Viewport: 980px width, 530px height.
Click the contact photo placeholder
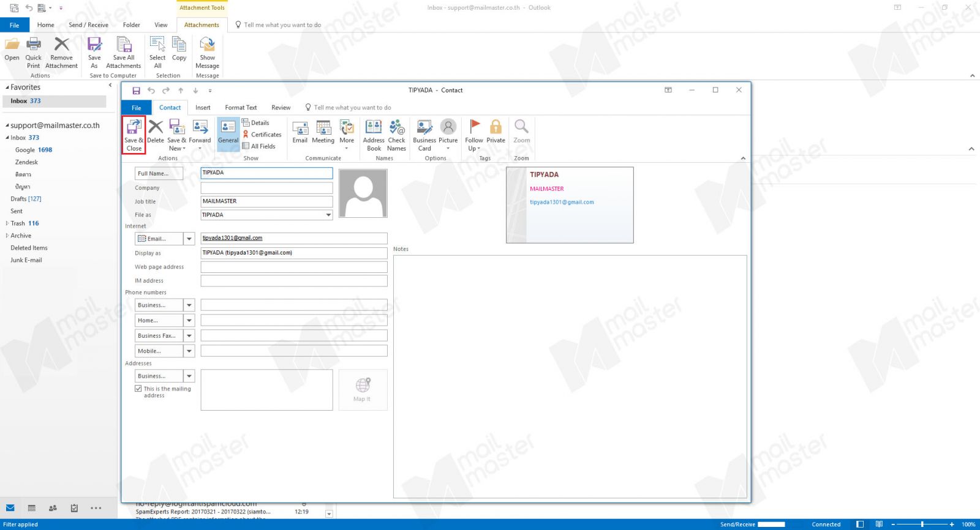coord(363,193)
